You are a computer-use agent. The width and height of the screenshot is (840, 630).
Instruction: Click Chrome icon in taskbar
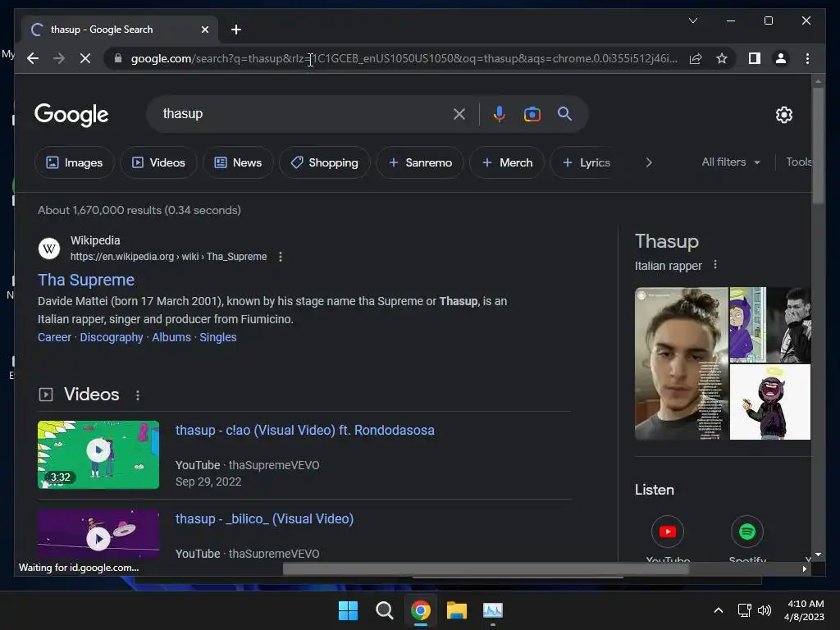click(x=421, y=610)
